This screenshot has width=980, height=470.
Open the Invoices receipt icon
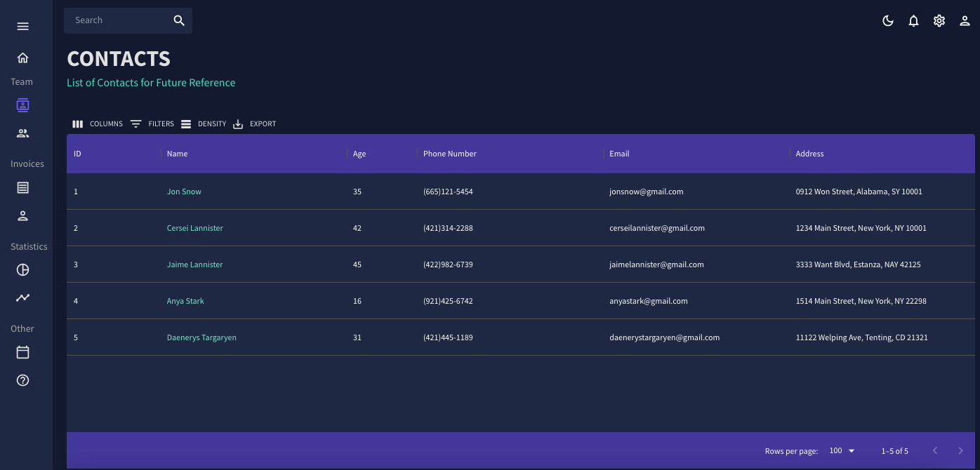tap(22, 187)
